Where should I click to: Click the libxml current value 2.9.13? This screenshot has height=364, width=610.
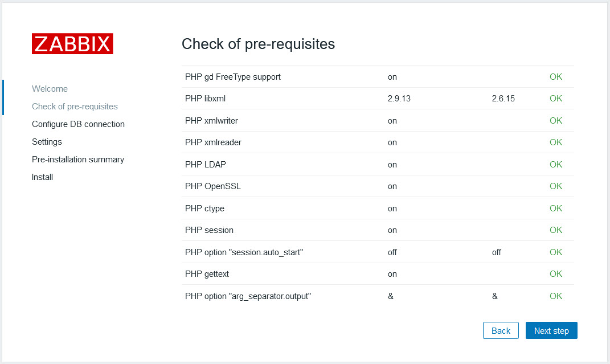pos(399,99)
